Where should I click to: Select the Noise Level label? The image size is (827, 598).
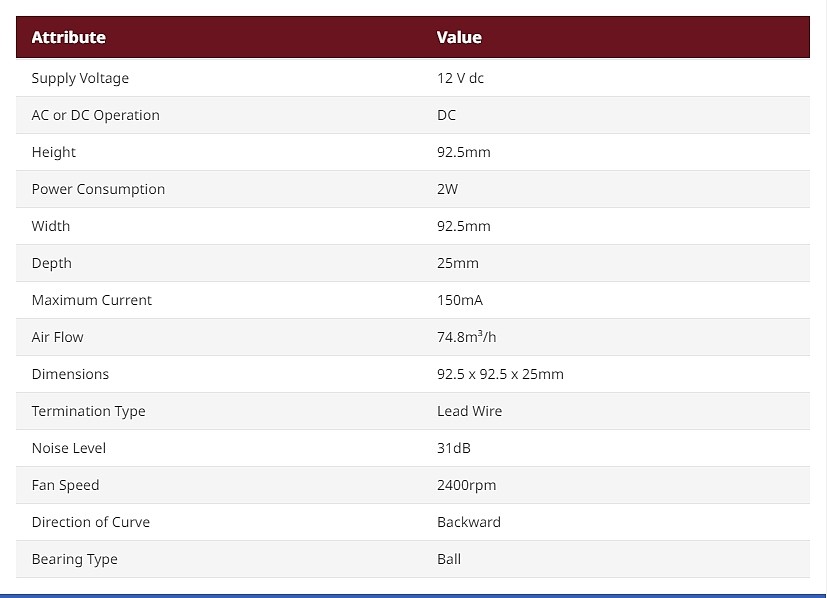[x=69, y=448]
